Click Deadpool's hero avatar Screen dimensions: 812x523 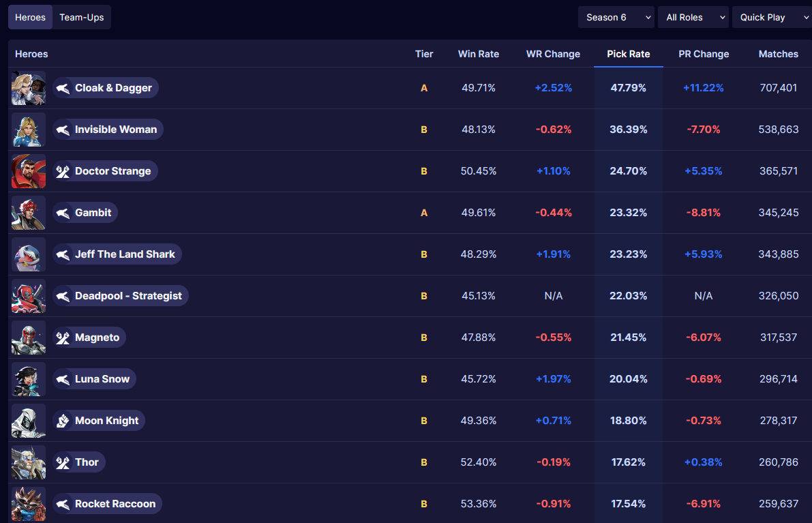pos(29,296)
